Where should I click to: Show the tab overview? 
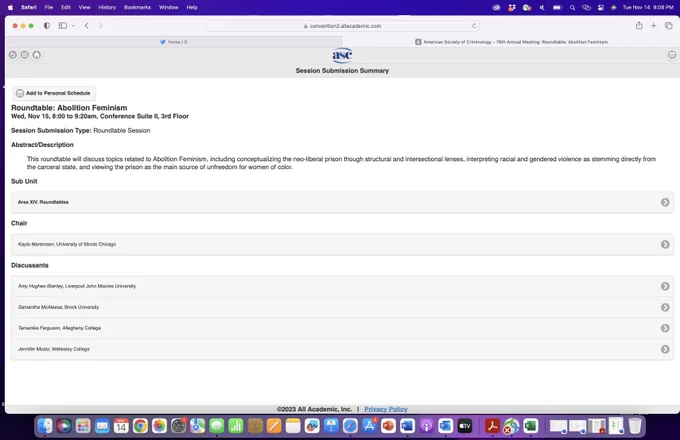668,26
